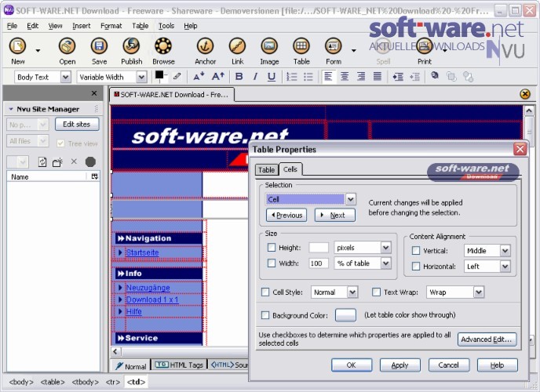Open the Text Wrap dropdown

click(455, 292)
